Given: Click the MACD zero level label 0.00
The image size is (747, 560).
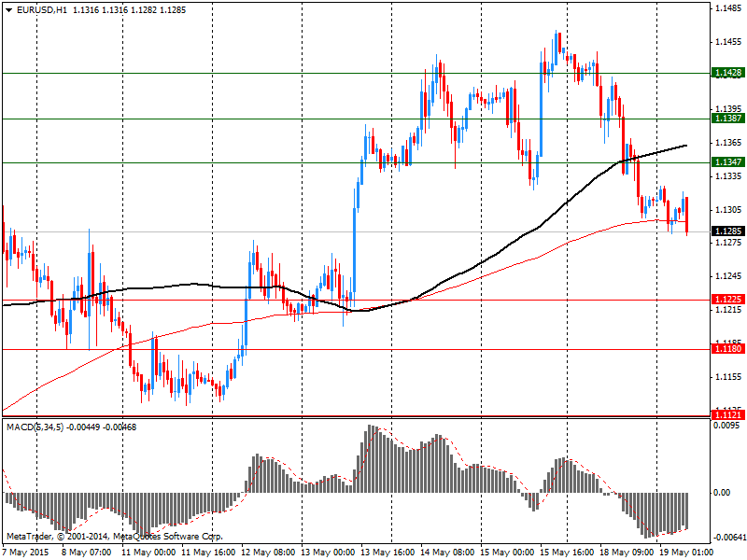Looking at the screenshot, I should click(x=722, y=493).
